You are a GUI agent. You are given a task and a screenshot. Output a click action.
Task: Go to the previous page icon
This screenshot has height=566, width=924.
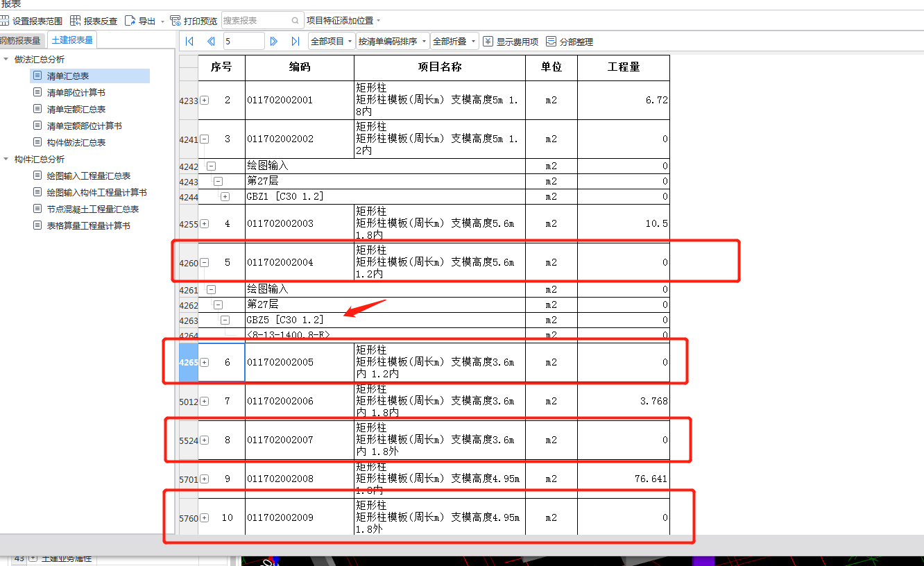click(211, 42)
